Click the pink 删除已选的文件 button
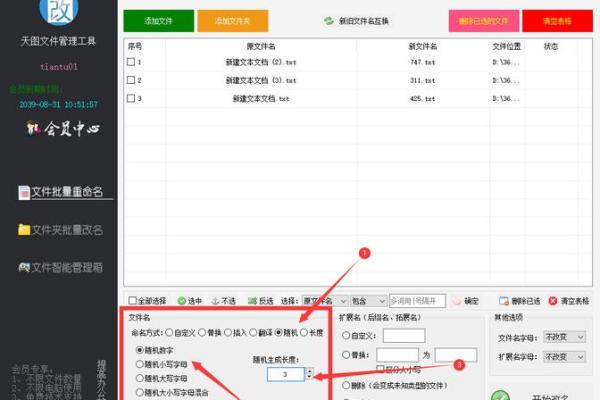Viewport: 600px width, 400px height. click(x=484, y=21)
